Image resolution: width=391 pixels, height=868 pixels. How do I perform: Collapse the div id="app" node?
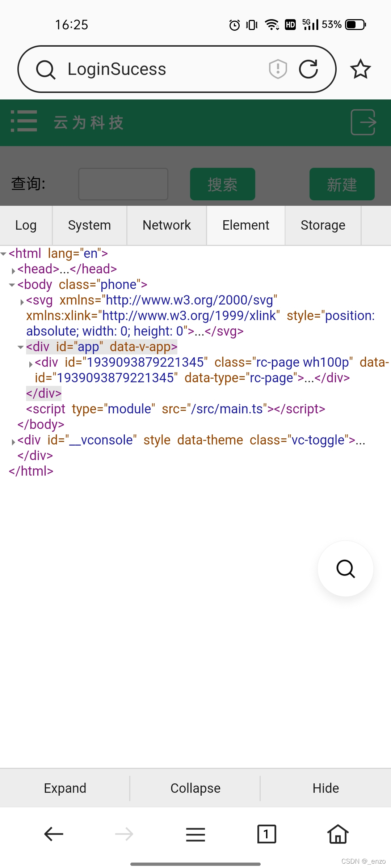(x=21, y=347)
